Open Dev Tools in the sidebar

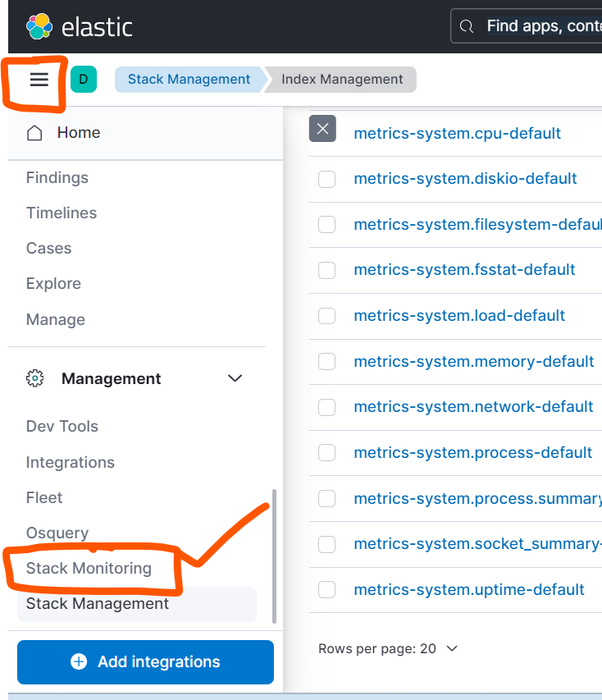[62, 427]
